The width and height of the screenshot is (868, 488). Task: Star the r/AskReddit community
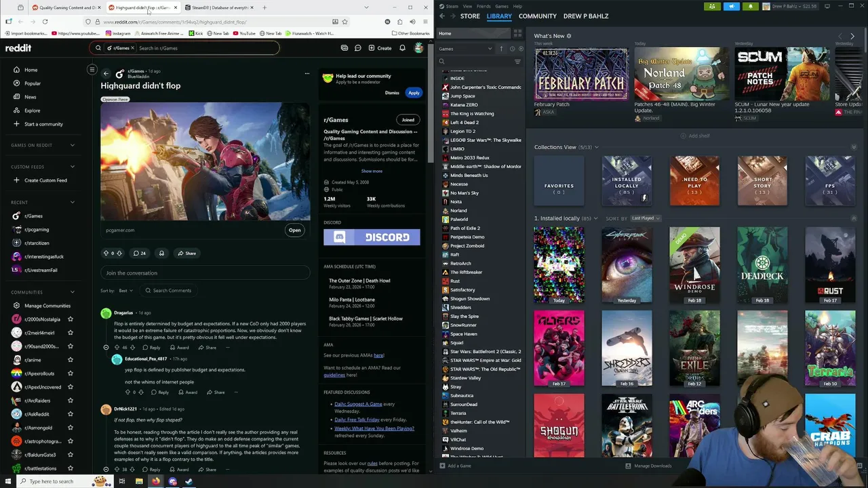coord(71,414)
